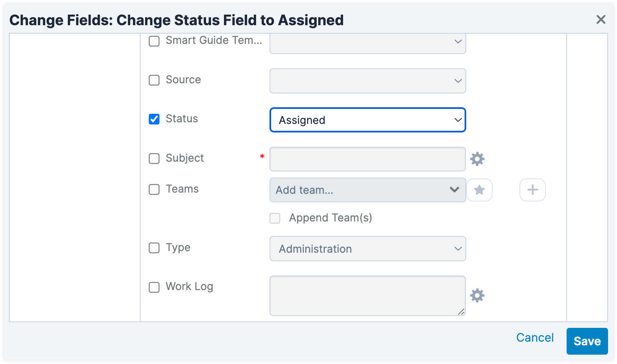The width and height of the screenshot is (617, 364).
Task: Enable the Subject field checkbox
Action: [154, 158]
